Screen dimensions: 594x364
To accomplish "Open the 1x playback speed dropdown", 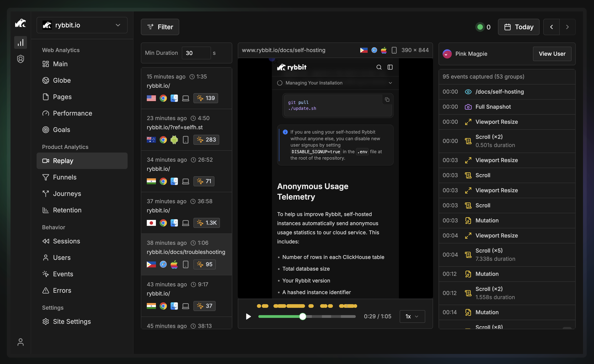I will pos(412,316).
